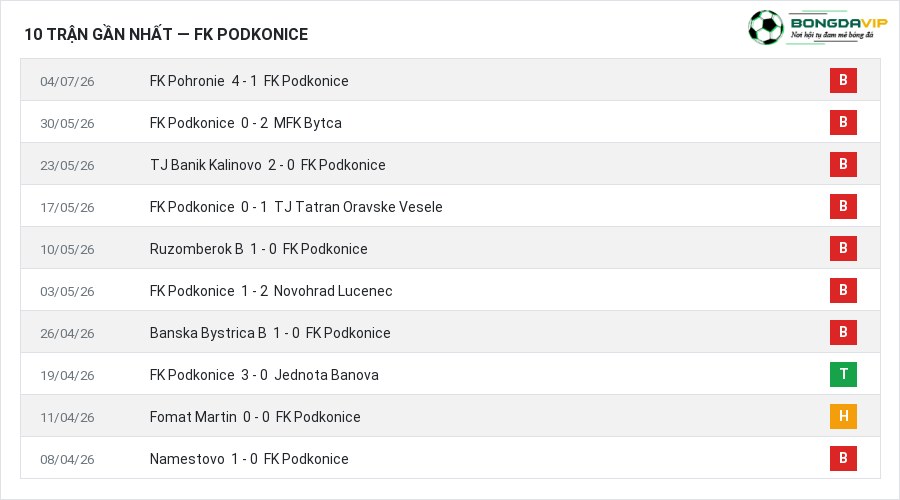Click the date 08/04/26
The width and height of the screenshot is (900, 500).
click(67, 459)
